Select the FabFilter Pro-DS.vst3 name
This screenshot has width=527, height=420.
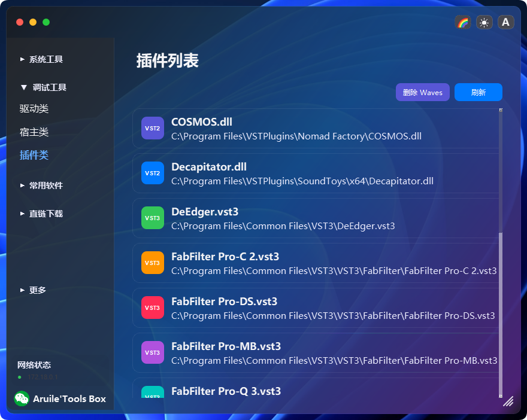[x=224, y=302]
